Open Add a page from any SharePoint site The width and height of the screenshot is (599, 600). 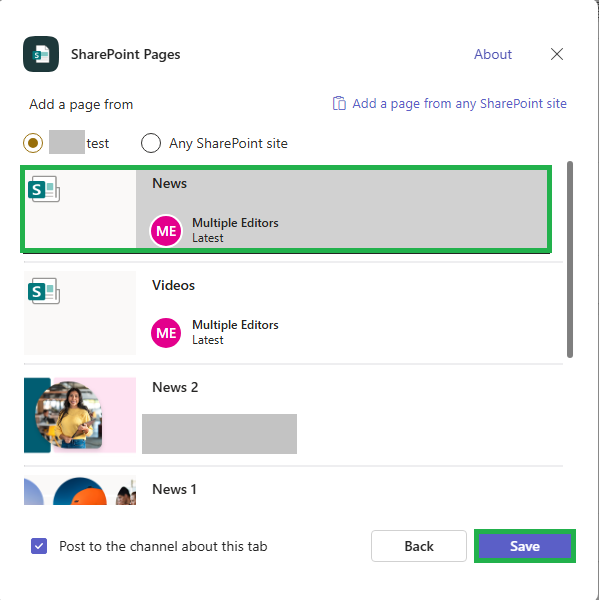pyautogui.click(x=459, y=104)
